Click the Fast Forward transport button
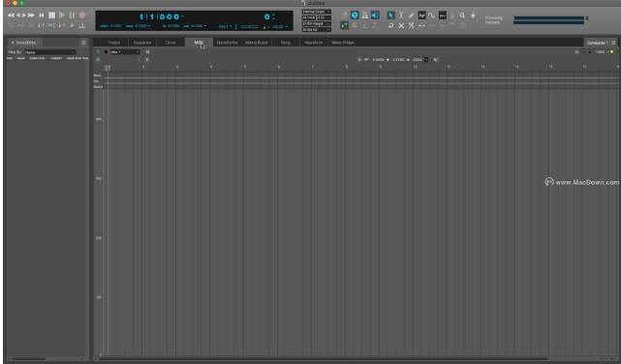 31,15
